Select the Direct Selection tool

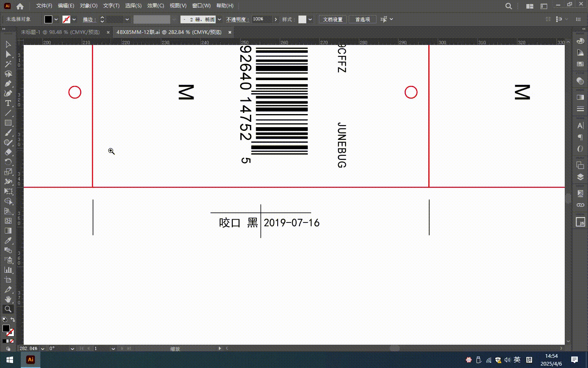click(x=8, y=54)
